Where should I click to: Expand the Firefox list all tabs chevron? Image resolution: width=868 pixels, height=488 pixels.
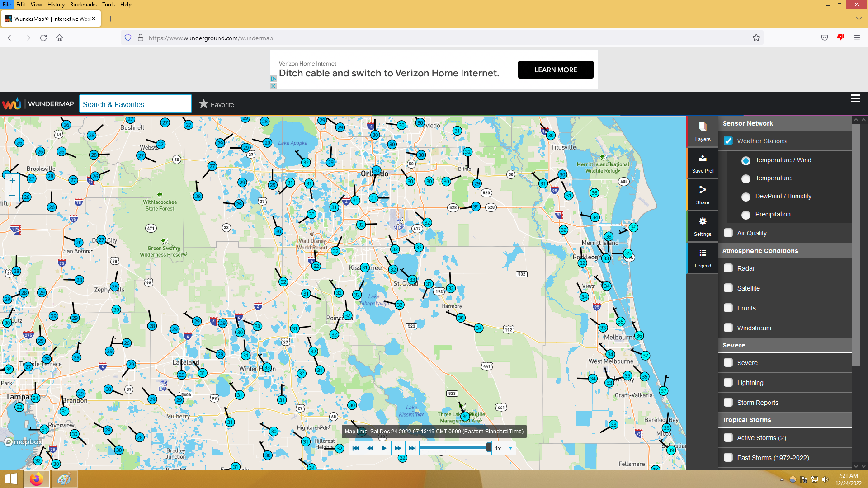859,19
